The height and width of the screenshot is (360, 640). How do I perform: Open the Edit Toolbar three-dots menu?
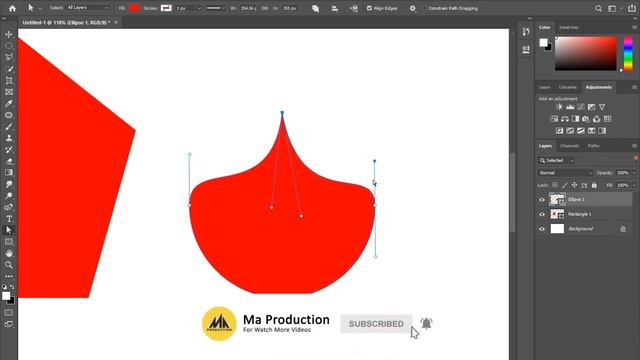pyautogui.click(x=9, y=276)
